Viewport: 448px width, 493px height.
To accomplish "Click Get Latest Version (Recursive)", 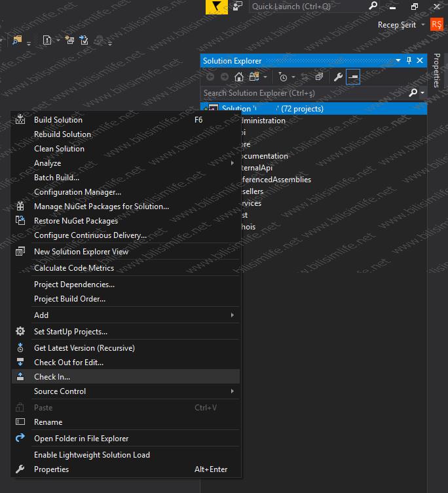I will (126, 348).
